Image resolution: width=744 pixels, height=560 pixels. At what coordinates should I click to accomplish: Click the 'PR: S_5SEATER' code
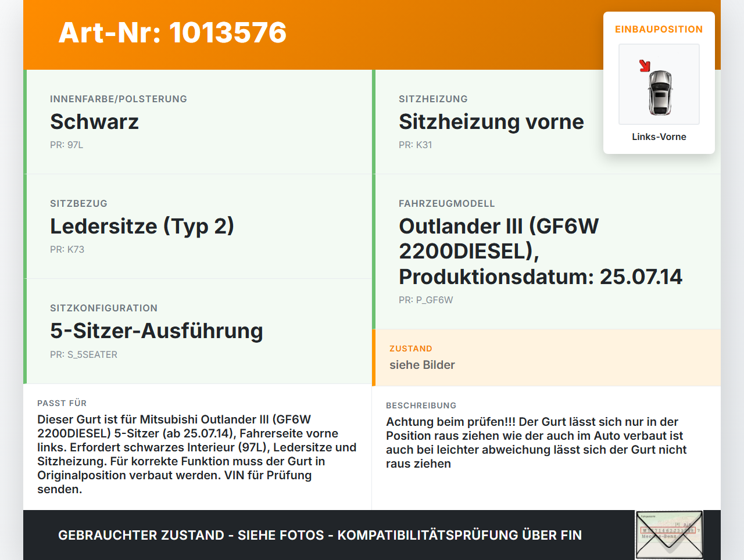point(84,354)
